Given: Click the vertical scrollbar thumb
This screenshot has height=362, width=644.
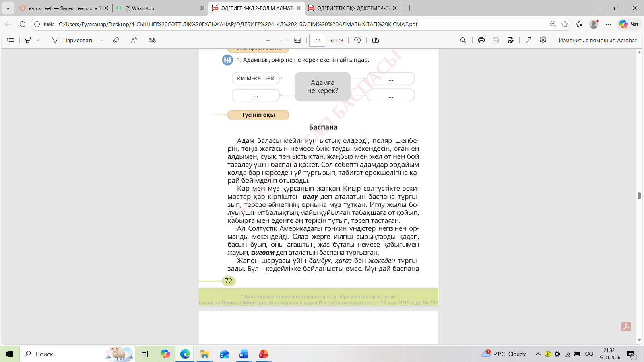Looking at the screenshot, I should click(639, 196).
